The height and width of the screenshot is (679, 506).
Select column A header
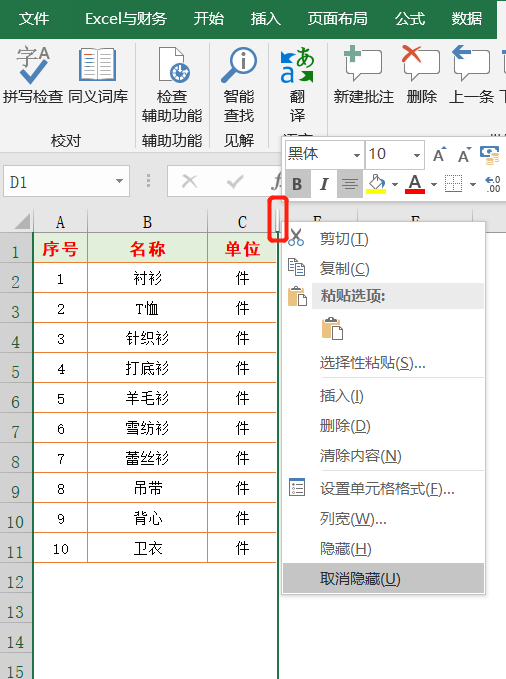click(x=60, y=222)
